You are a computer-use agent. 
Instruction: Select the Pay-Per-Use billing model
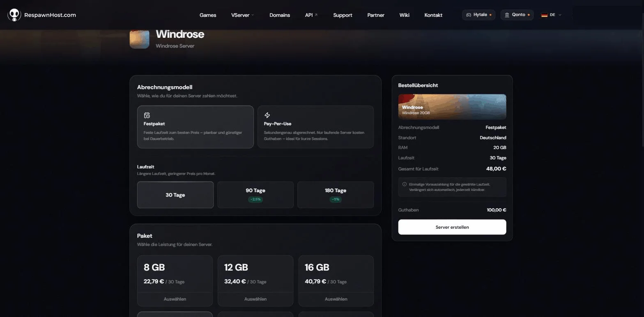[x=315, y=127]
